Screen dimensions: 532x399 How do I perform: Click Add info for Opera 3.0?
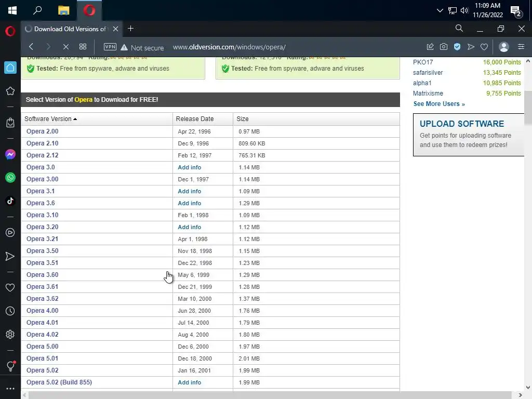(189, 167)
